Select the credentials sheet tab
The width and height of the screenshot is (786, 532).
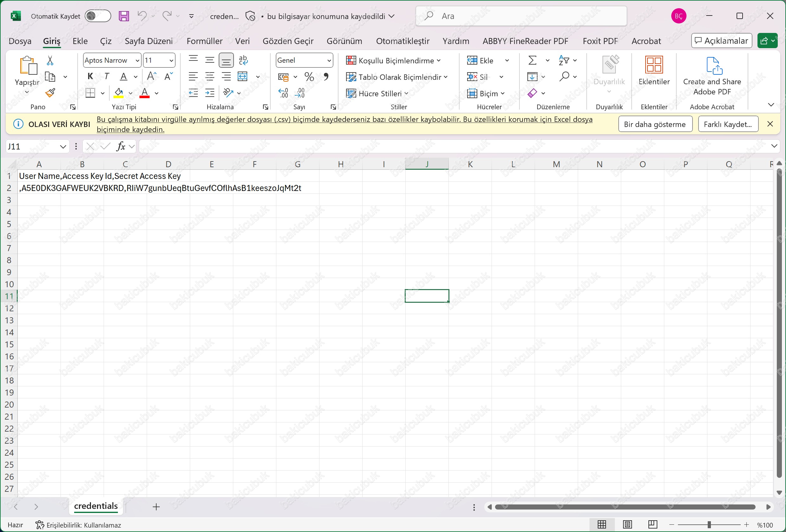96,506
